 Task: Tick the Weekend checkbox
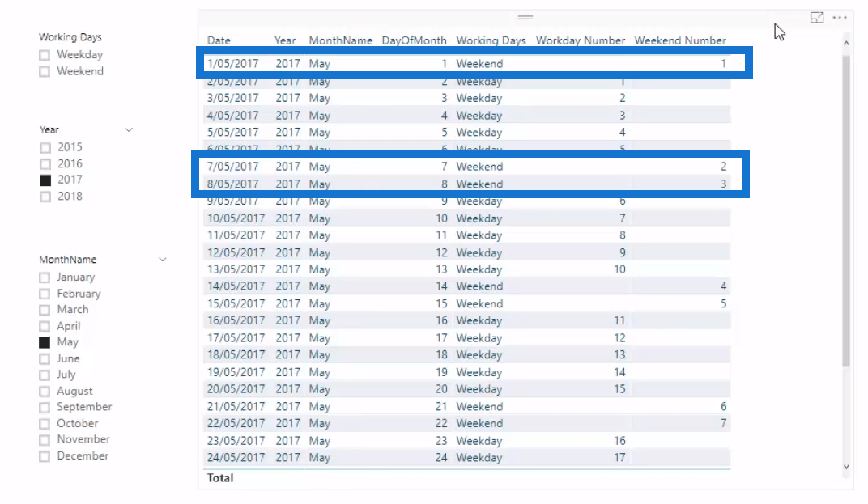coord(45,71)
